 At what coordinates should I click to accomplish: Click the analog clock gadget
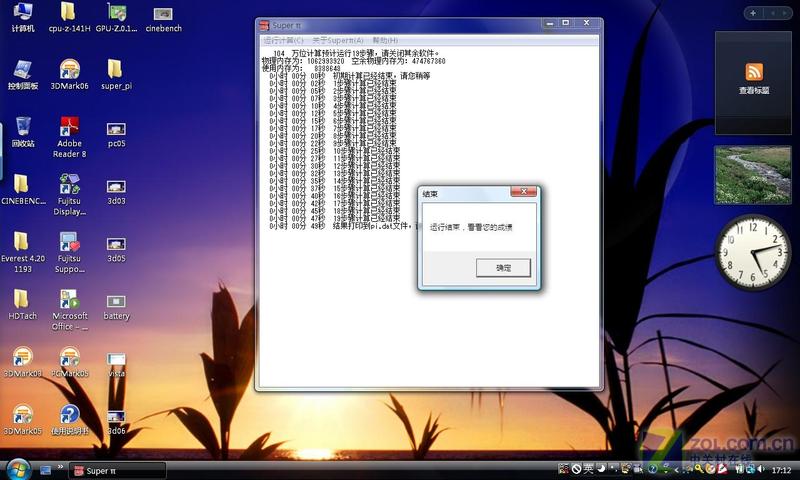[x=753, y=252]
